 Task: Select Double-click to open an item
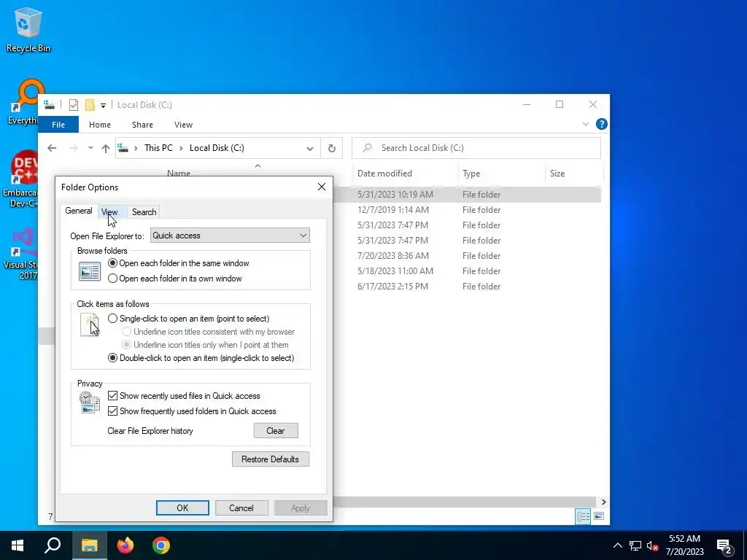click(201, 358)
